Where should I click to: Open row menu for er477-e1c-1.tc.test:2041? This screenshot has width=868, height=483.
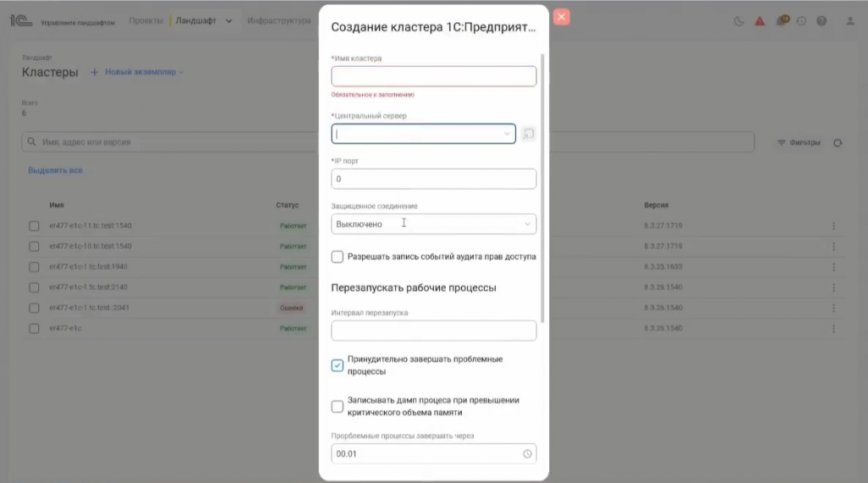pyautogui.click(x=834, y=308)
